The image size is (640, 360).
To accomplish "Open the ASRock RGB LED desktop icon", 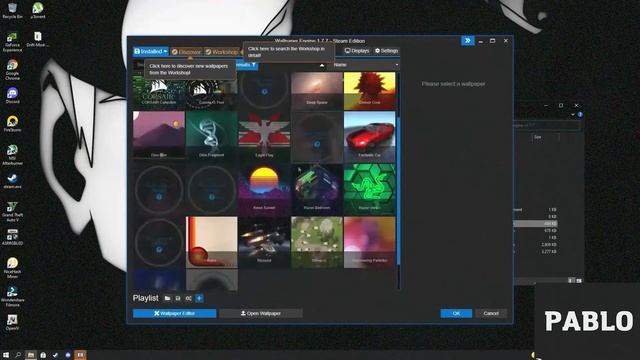I will click(x=12, y=237).
